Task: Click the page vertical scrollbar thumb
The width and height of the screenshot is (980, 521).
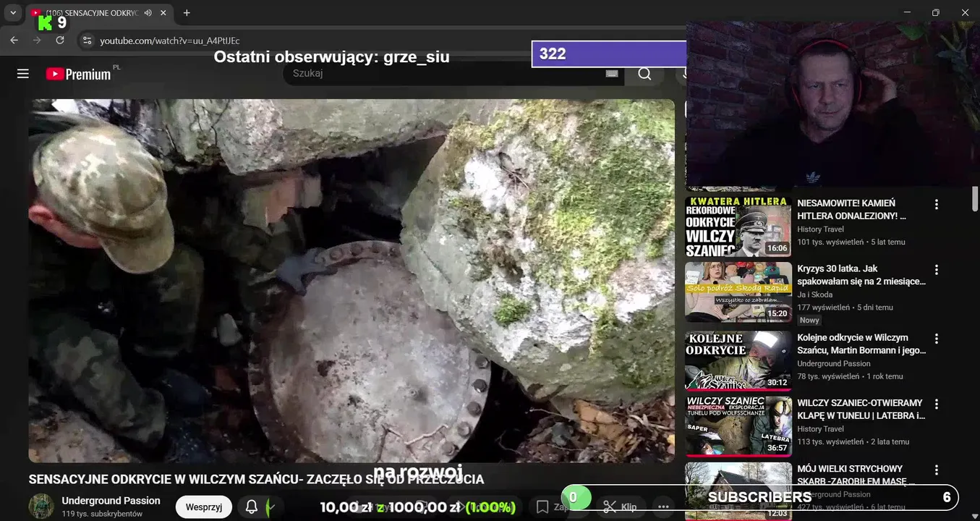Action: click(975, 198)
